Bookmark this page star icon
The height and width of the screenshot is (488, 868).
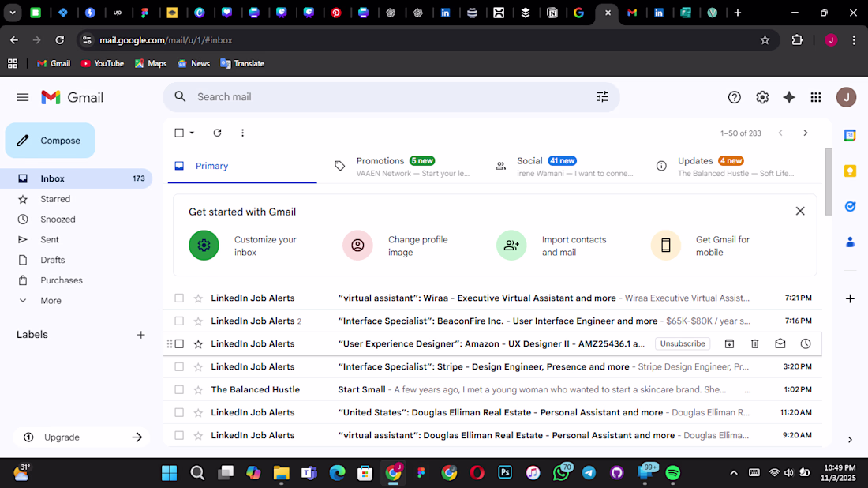coord(765,40)
